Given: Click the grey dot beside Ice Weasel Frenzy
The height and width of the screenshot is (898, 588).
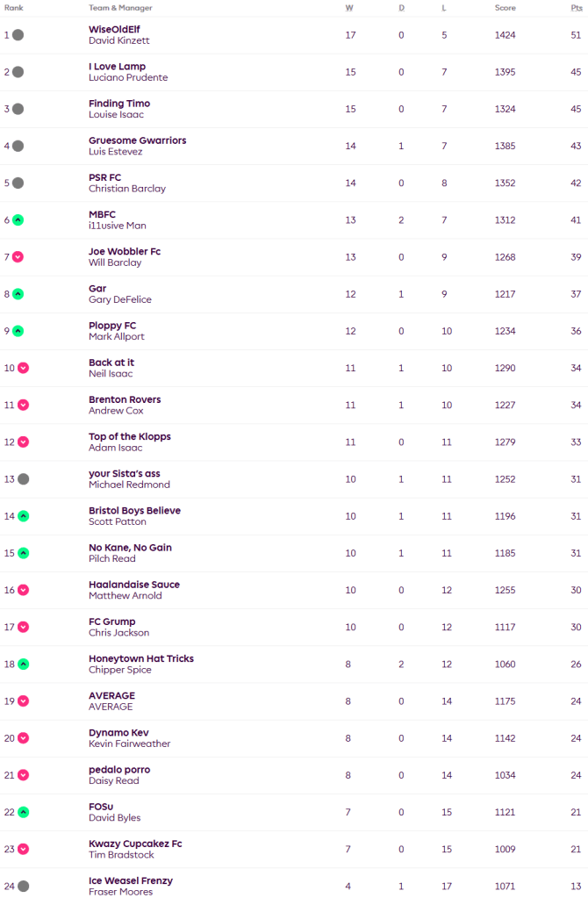Looking at the screenshot, I should [x=23, y=887].
